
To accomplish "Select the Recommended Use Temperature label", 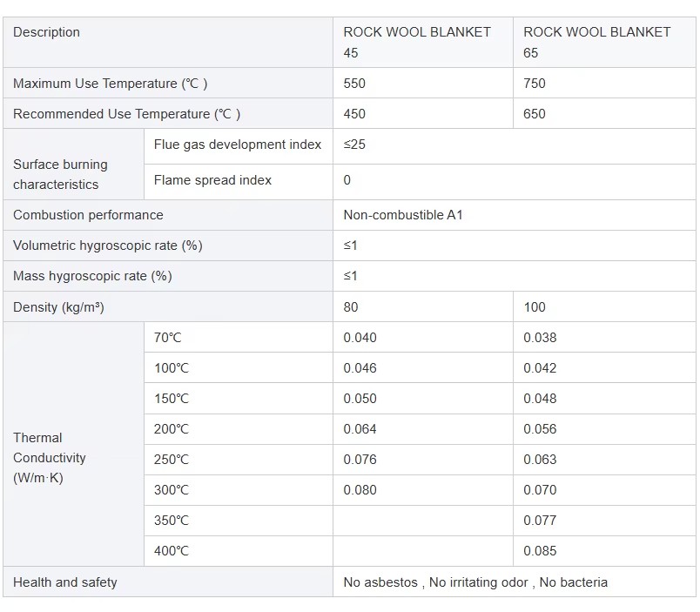I will 127,114.
